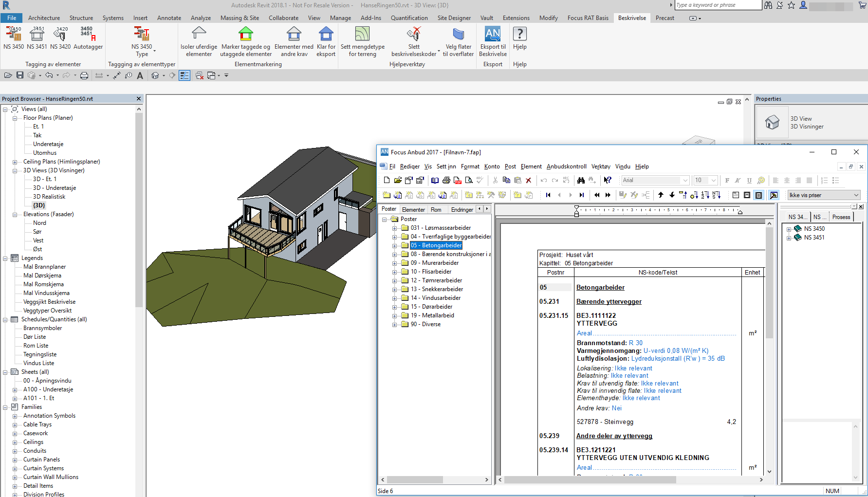Click the document vertical scrollbar in Focus Anbud

pos(769,282)
